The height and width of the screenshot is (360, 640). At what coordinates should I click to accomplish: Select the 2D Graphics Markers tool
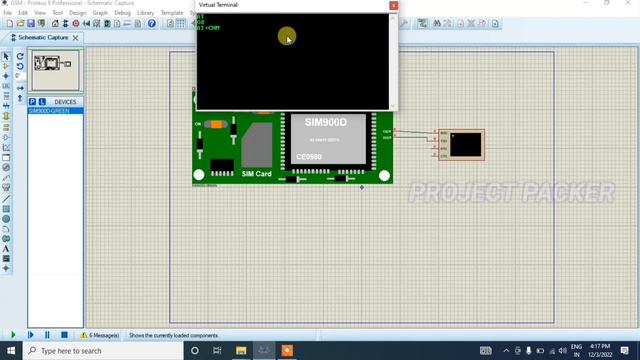tap(6, 268)
